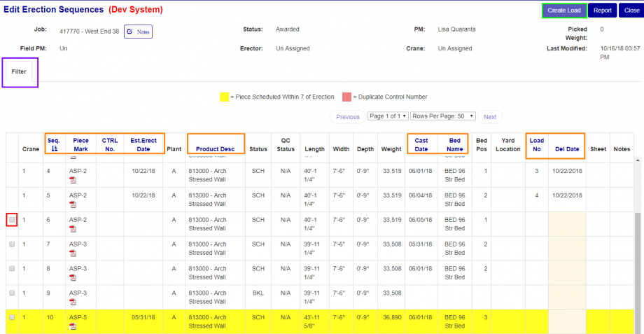
Task: Sort by CTRL No. column header
Action: (110, 145)
